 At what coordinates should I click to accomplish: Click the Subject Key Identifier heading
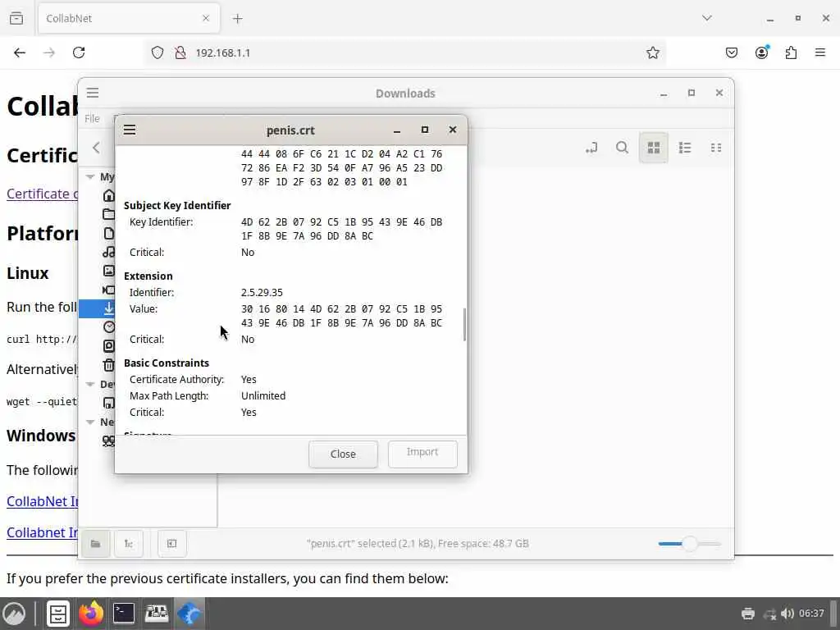point(177,206)
